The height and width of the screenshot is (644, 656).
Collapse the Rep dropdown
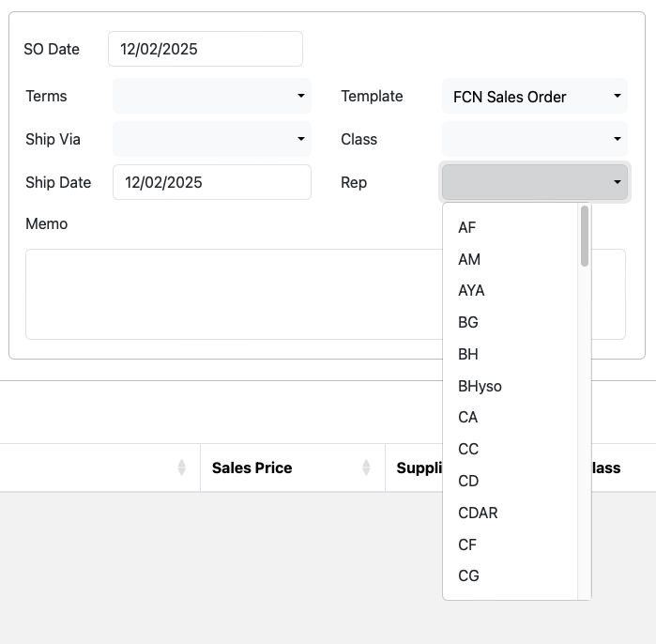(534, 182)
